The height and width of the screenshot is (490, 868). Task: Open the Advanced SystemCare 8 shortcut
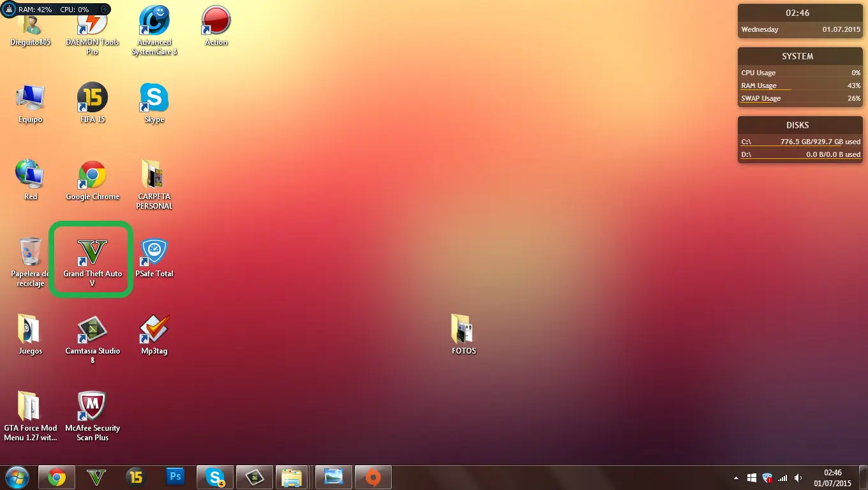coord(154,31)
